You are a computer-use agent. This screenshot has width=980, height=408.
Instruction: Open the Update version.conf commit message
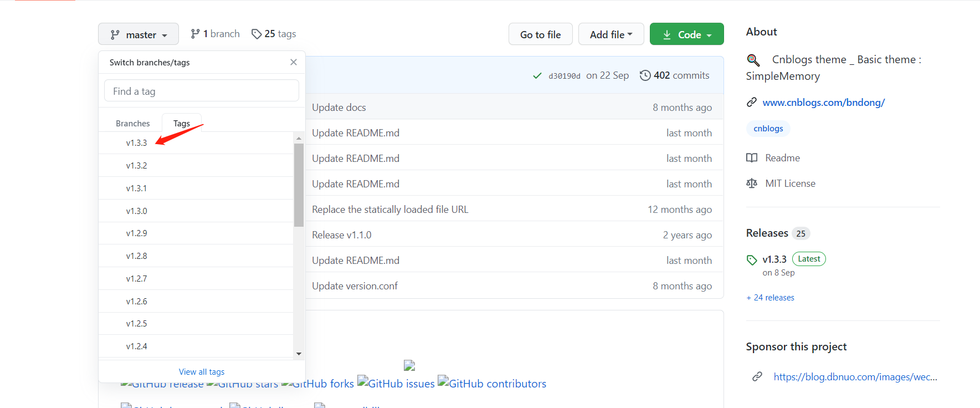click(355, 286)
